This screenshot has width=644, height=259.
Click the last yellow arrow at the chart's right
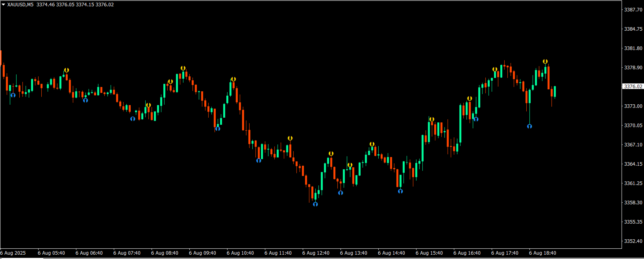(x=545, y=61)
